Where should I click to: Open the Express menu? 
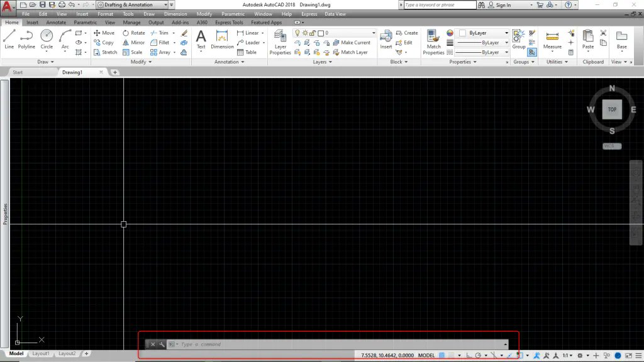309,14
